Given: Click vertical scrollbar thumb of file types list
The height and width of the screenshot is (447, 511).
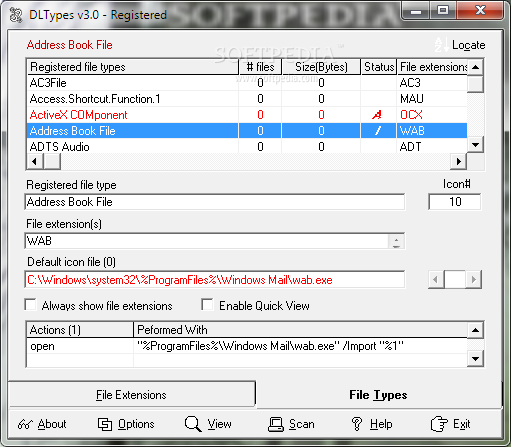Looking at the screenshot, I should [x=476, y=84].
